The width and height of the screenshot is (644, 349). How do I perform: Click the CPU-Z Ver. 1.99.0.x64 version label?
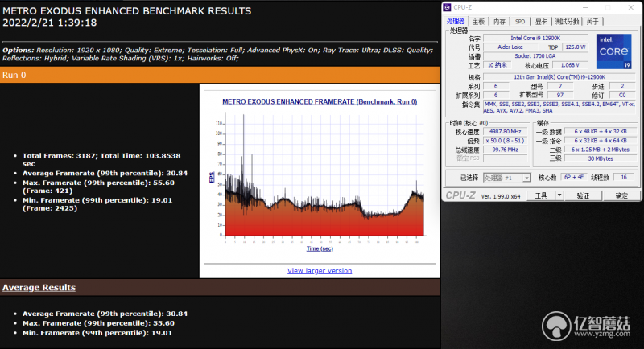tap(501, 196)
